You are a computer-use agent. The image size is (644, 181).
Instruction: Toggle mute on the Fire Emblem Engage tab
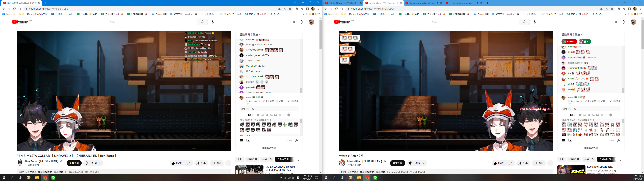pyautogui.click(x=477, y=3)
